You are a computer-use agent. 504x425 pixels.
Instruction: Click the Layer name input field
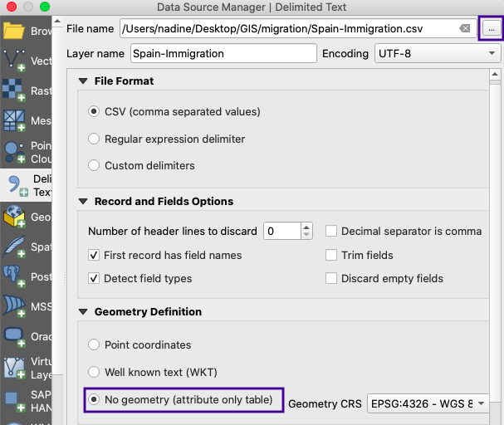coord(223,53)
